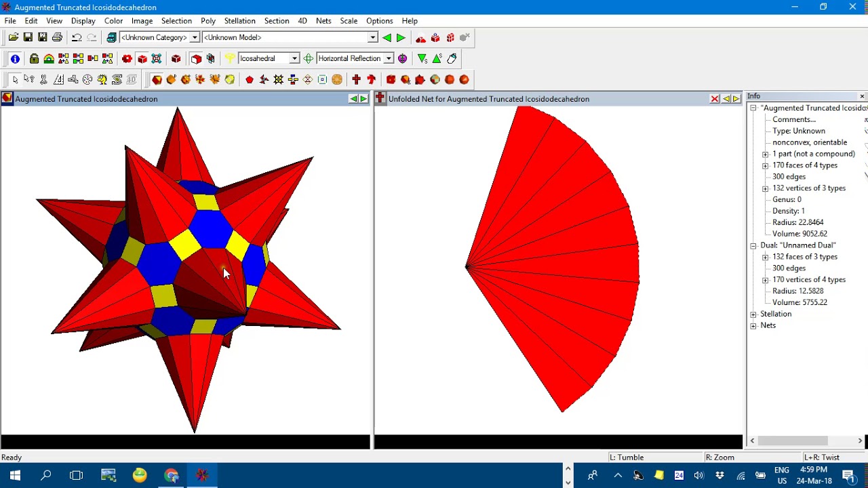The width and height of the screenshot is (868, 488).
Task: Open the File menu
Action: [10, 21]
